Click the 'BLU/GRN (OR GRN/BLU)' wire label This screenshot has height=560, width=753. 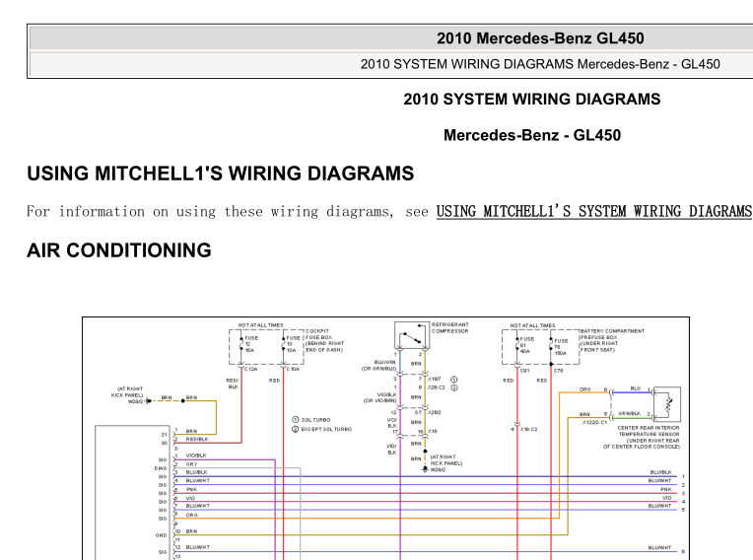click(x=378, y=365)
